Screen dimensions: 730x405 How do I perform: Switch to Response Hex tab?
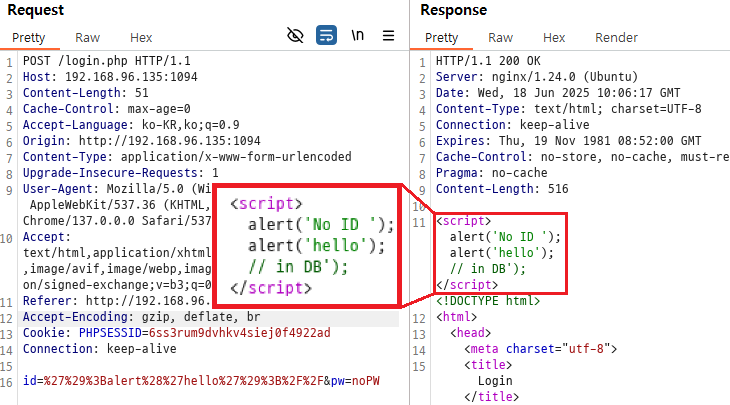pyautogui.click(x=554, y=38)
